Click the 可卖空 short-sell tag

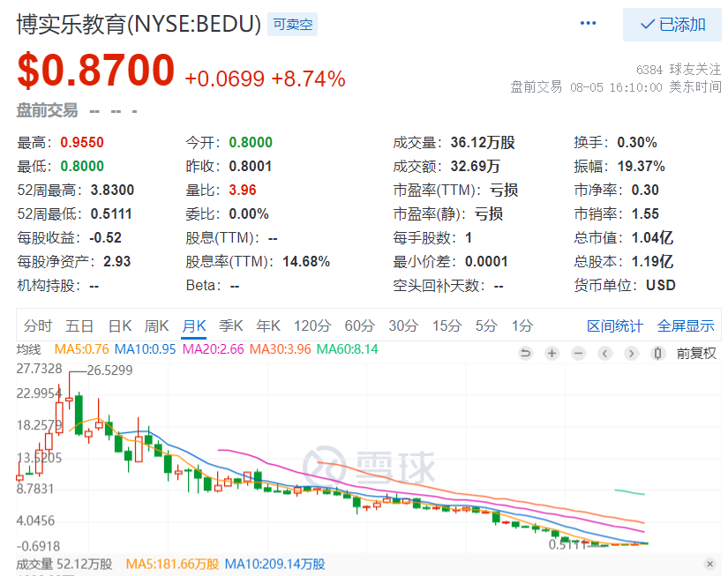coord(292,24)
